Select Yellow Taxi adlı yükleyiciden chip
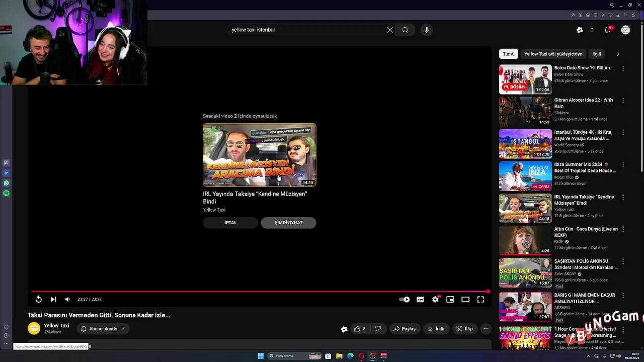The width and height of the screenshot is (644, 362). point(553,54)
